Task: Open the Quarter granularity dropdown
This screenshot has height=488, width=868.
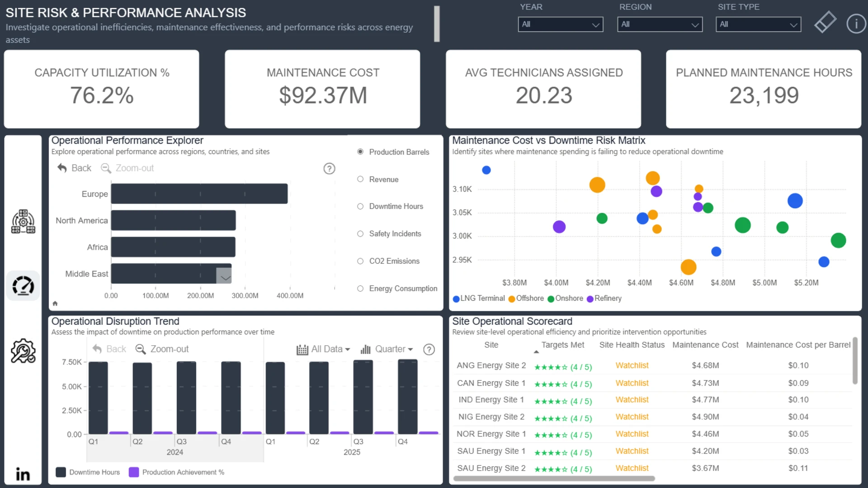Action: pos(387,349)
